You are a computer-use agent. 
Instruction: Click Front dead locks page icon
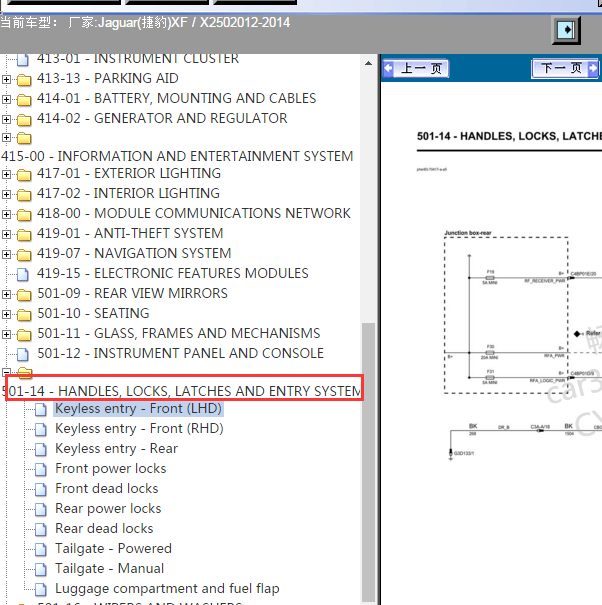click(41, 490)
